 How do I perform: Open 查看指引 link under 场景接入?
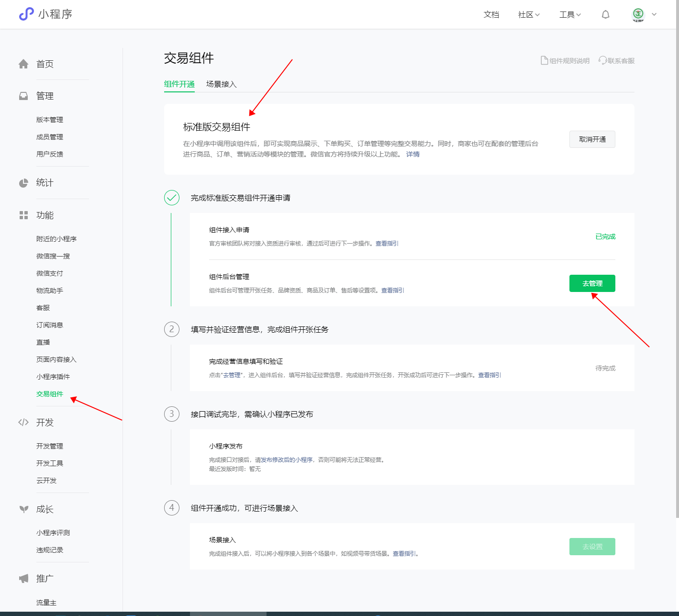click(404, 554)
